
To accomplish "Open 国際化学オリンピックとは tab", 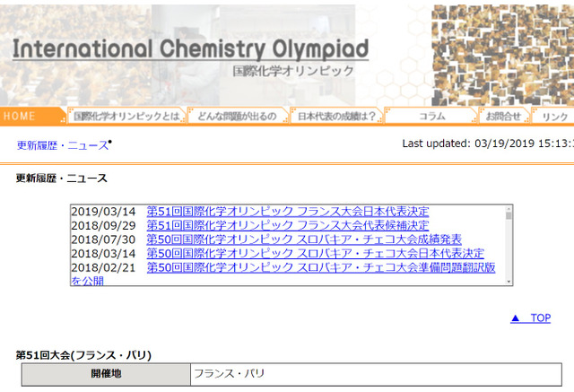I will [126, 116].
